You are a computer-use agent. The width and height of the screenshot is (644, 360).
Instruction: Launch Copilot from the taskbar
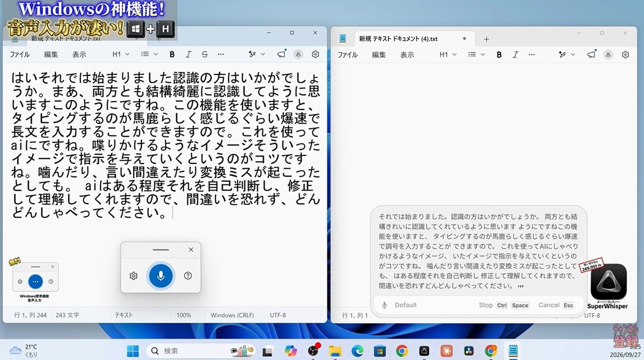(291, 351)
